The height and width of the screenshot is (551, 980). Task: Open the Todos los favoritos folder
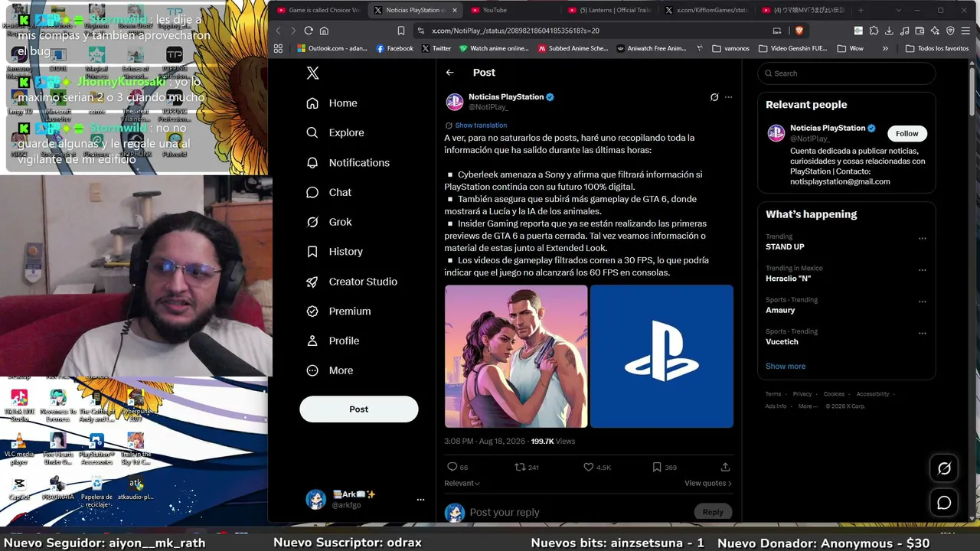point(937,48)
